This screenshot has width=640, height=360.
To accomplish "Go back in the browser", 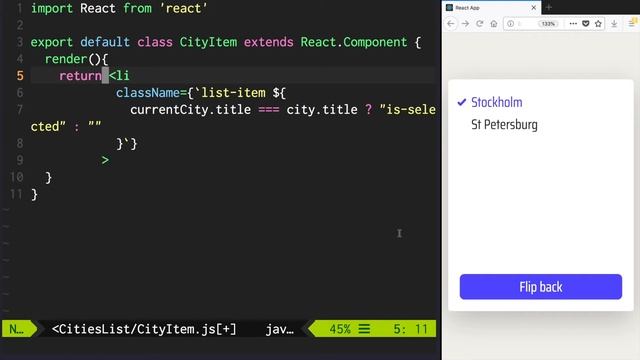I will (451, 24).
